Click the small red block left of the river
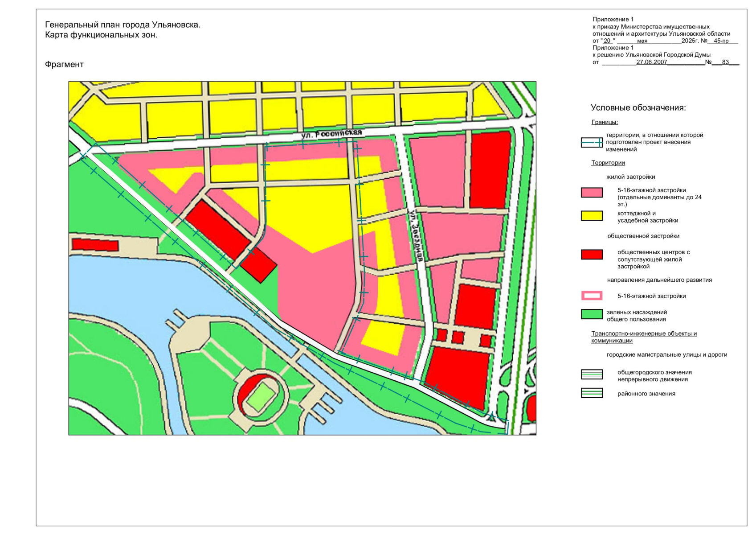Image resolution: width=756 pixels, height=535 pixels. coord(95,244)
